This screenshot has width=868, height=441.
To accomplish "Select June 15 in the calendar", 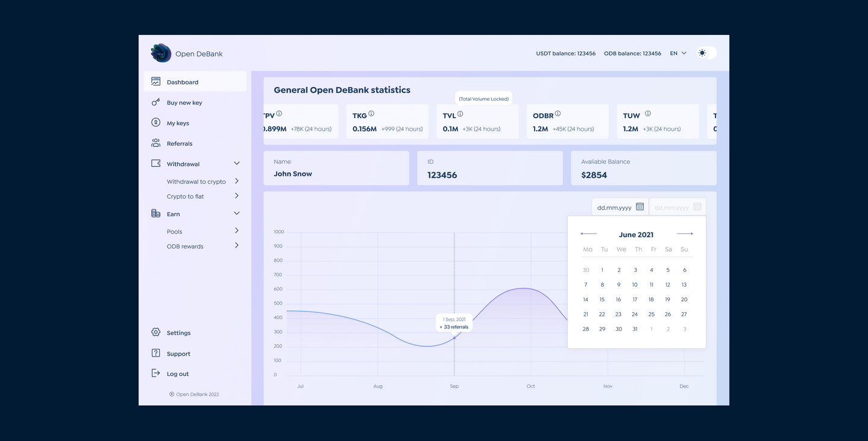I will 602,299.
